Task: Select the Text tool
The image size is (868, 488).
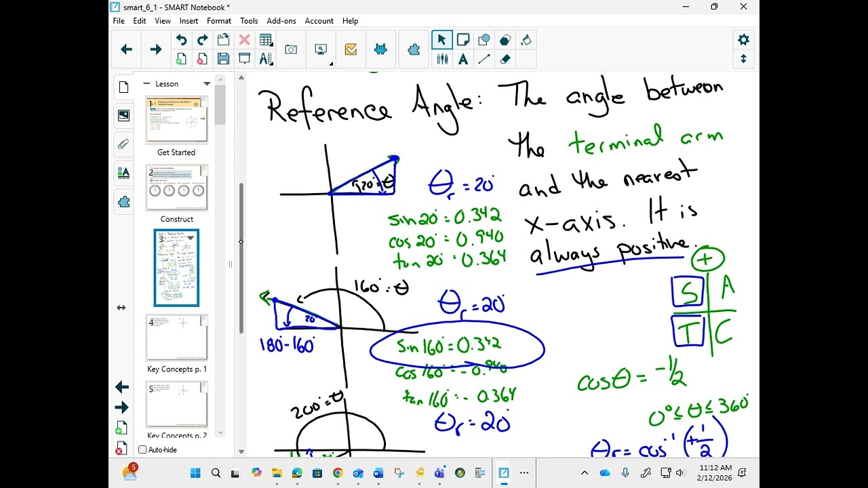Action: (463, 59)
